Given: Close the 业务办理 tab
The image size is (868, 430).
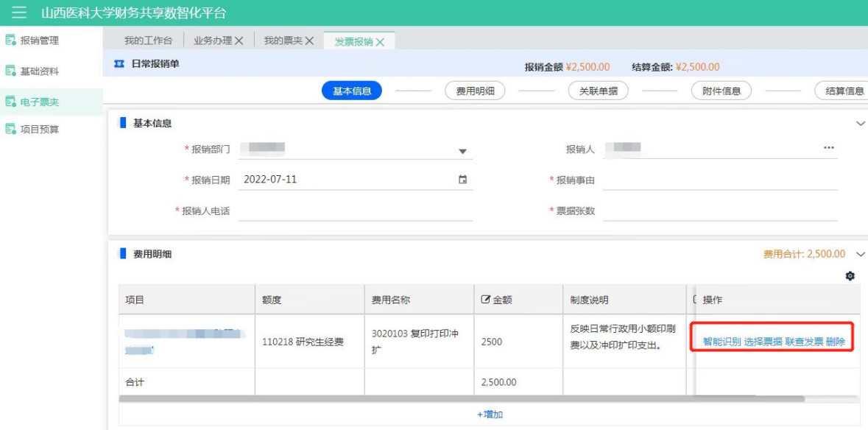Looking at the screenshot, I should pos(239,41).
